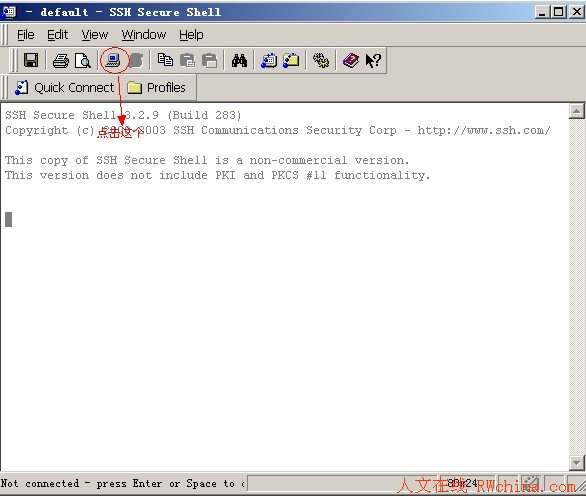Click the Print toolbar icon

click(x=61, y=60)
